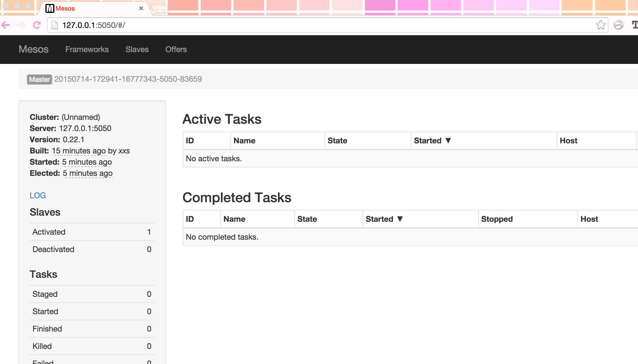Screen dimensions: 638x364
Task: Click the 'No completed tasks.' message
Action: pyautogui.click(x=222, y=237)
